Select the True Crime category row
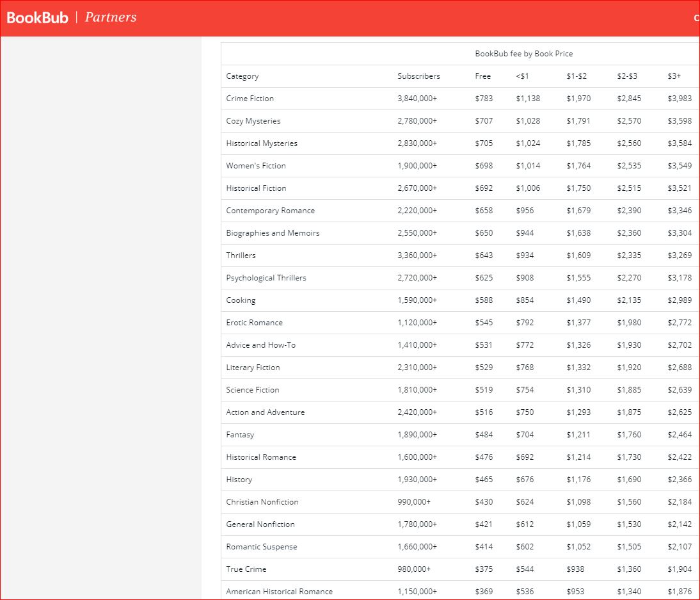700x600 pixels. point(246,569)
